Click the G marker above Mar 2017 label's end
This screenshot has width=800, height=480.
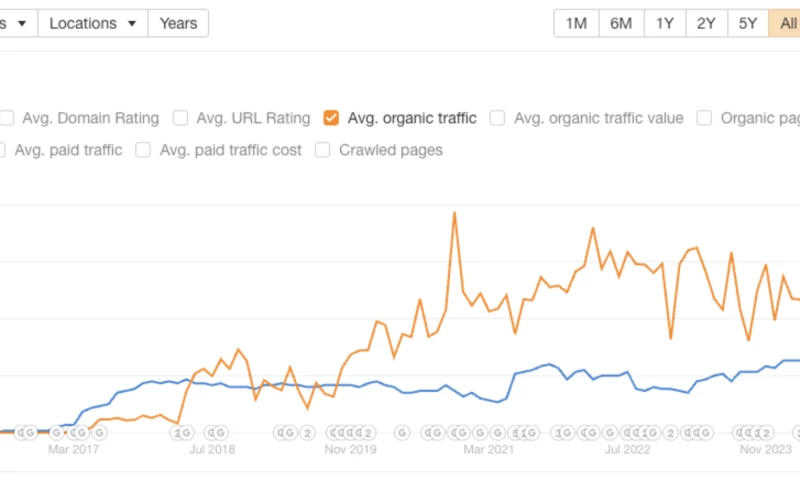98,433
